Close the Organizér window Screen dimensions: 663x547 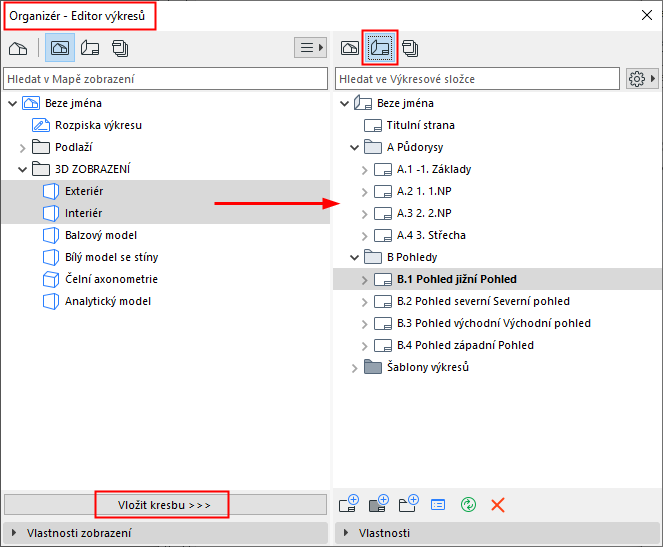647,15
